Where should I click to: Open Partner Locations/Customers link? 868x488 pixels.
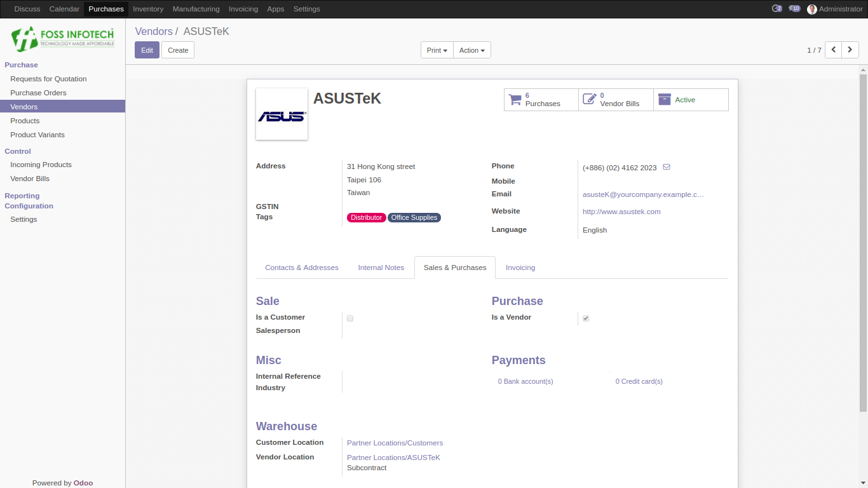[395, 443]
